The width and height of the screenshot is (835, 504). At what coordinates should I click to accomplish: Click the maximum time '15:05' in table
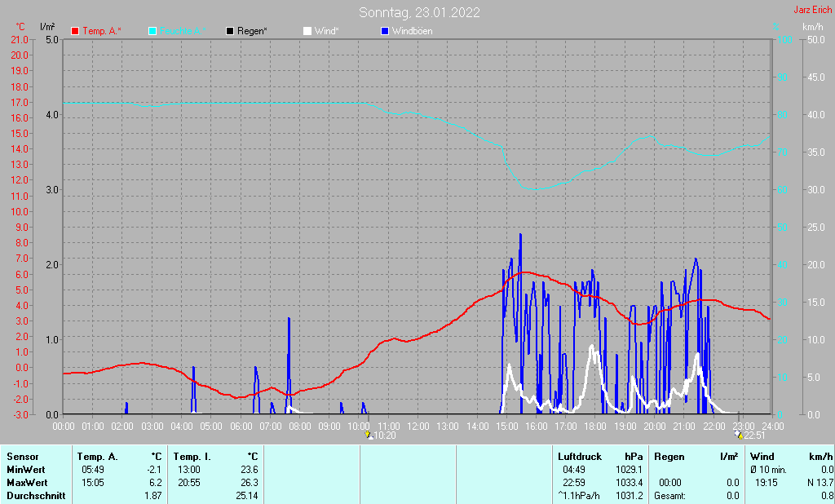[x=93, y=483]
